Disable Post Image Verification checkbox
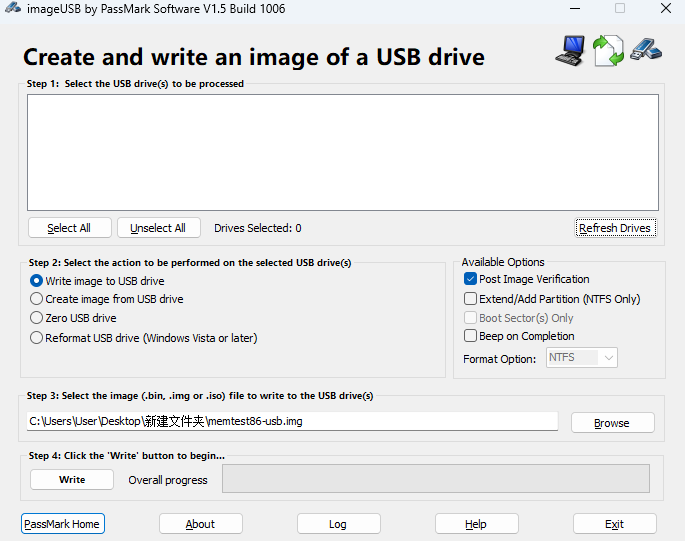 [471, 280]
